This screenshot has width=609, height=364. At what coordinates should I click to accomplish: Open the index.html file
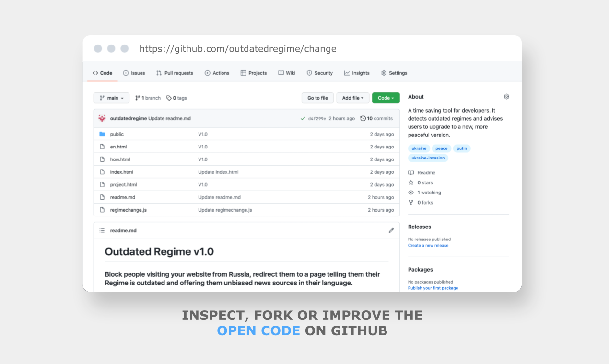pos(122,172)
